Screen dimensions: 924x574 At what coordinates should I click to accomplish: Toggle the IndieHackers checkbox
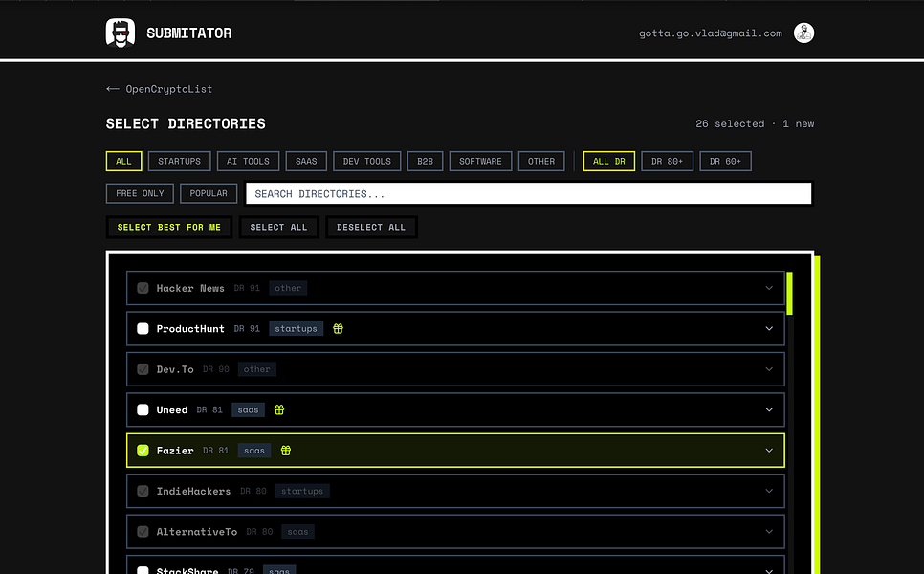pyautogui.click(x=143, y=491)
